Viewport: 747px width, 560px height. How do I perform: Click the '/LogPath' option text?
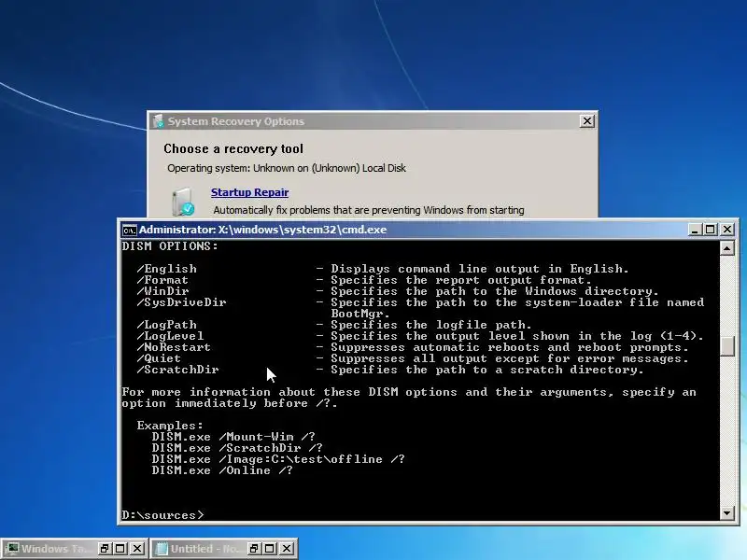pyautogui.click(x=167, y=325)
